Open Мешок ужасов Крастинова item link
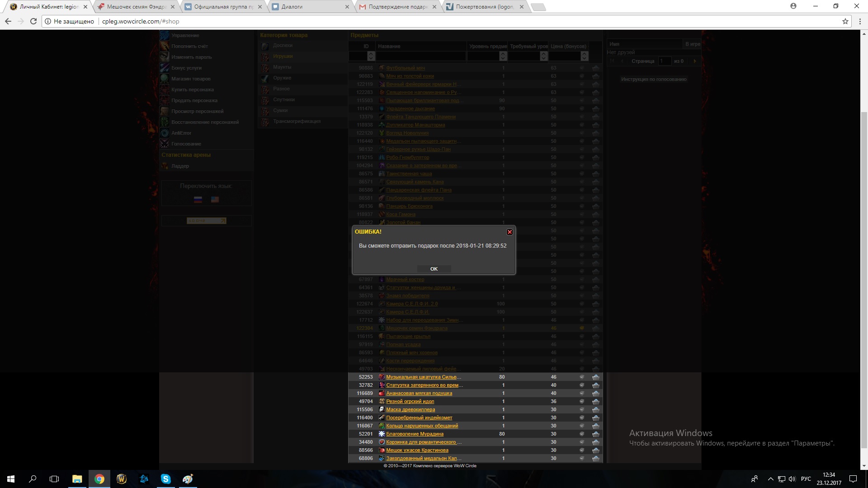The height and width of the screenshot is (488, 868). (417, 450)
